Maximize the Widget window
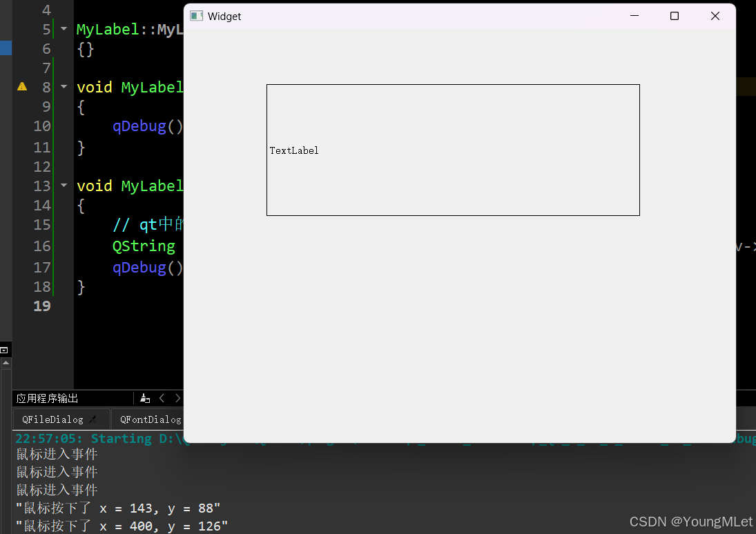756x534 pixels. (675, 16)
